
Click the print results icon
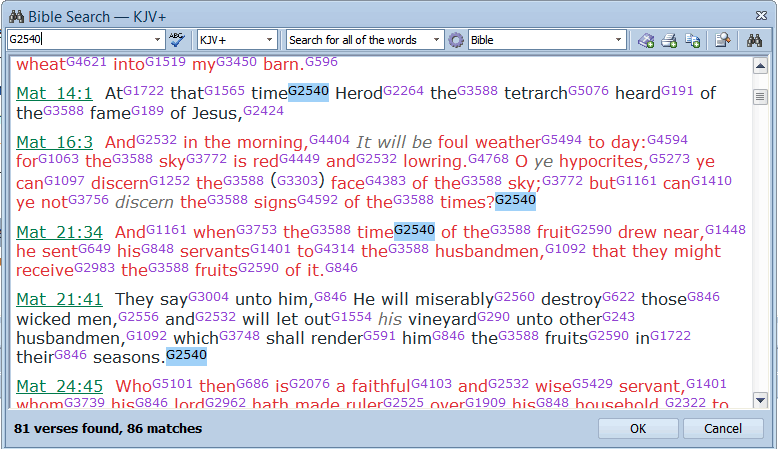(669, 40)
